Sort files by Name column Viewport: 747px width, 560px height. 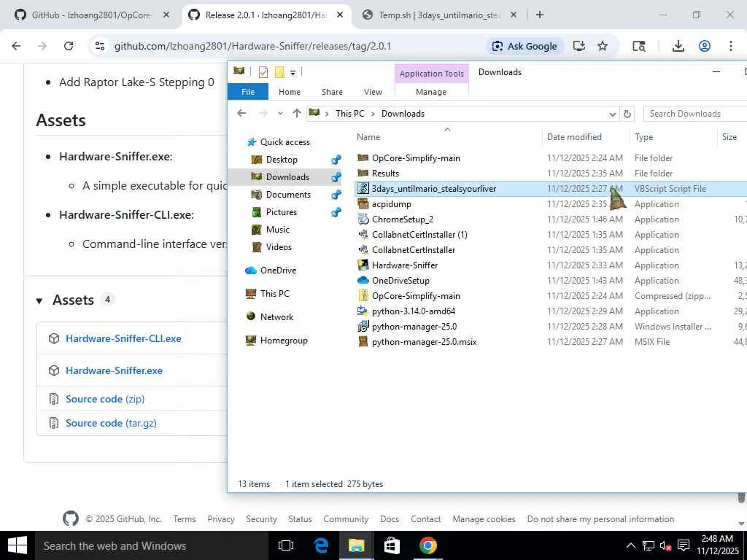tap(368, 137)
